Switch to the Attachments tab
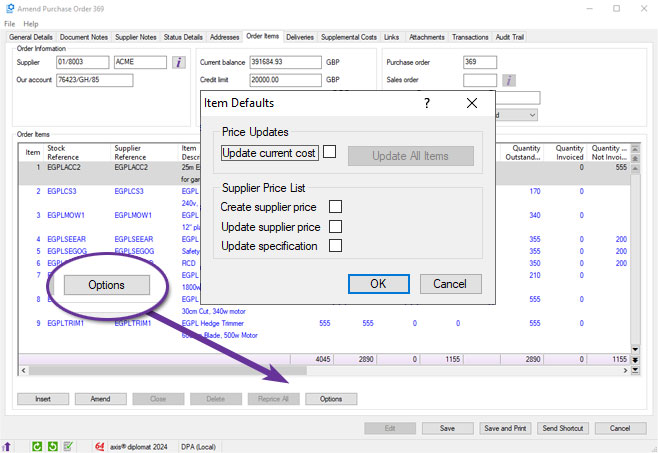This screenshot has height=453, width=658. point(427,37)
